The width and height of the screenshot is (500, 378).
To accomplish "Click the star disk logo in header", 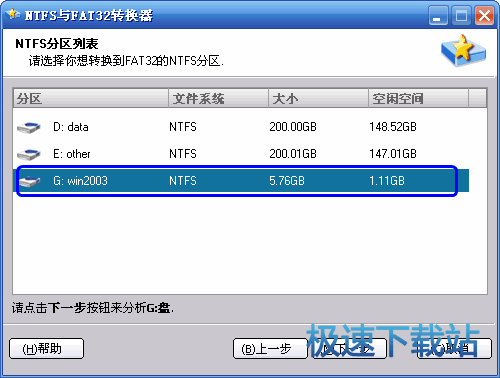I will point(464,50).
